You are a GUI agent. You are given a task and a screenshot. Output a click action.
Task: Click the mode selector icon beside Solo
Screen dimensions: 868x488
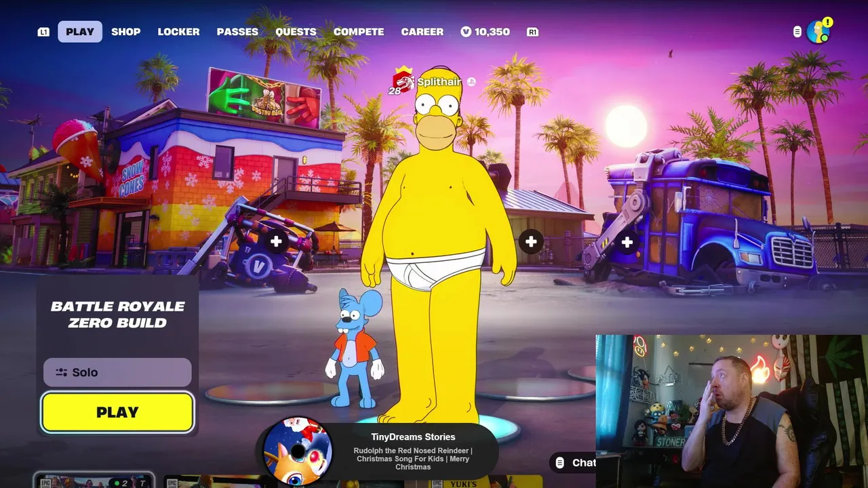[62, 372]
